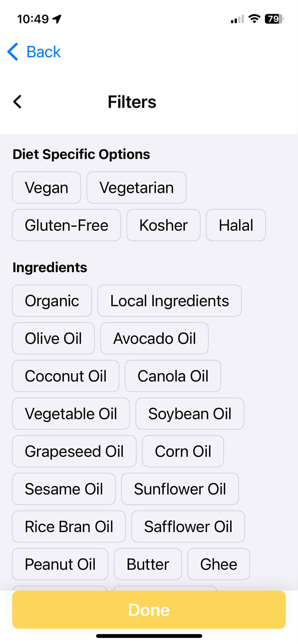This screenshot has width=298, height=644.
Task: Enable the Vegetarian filter chip
Action: [136, 188]
